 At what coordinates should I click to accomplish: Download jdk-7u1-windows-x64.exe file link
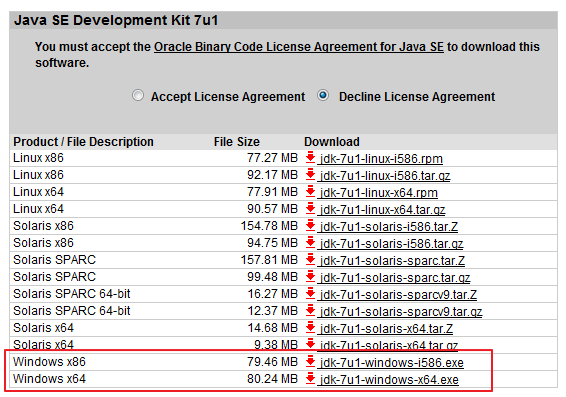click(x=389, y=379)
